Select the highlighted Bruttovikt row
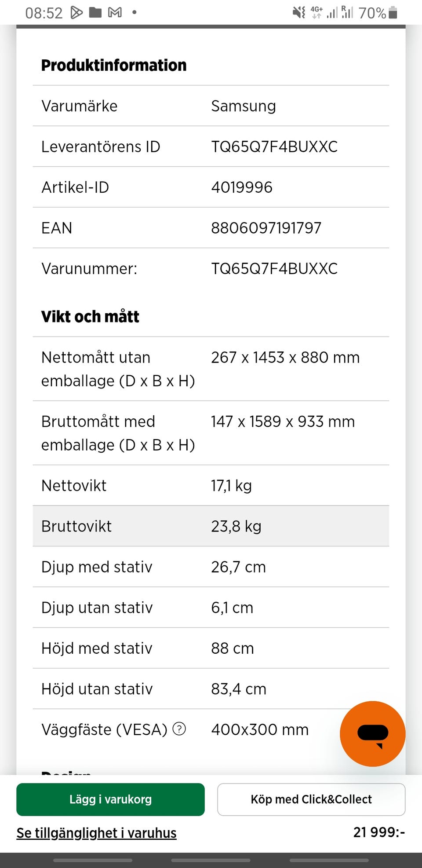422x868 pixels. coord(211,526)
